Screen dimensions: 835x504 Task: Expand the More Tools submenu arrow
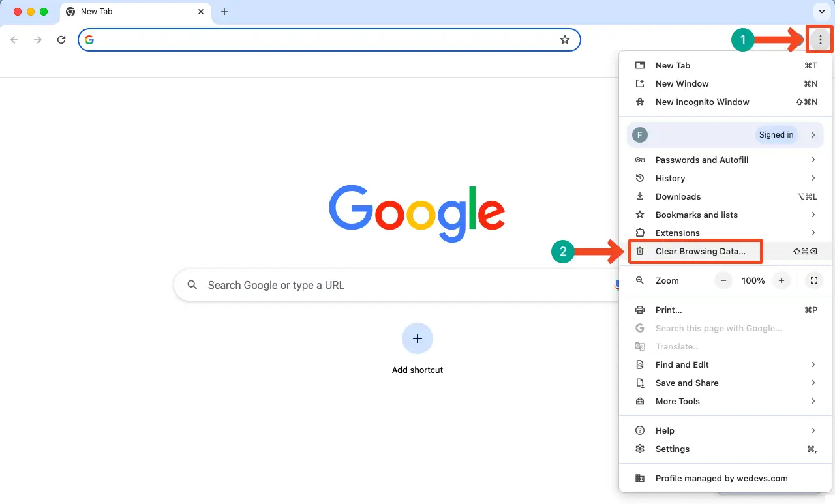point(813,401)
